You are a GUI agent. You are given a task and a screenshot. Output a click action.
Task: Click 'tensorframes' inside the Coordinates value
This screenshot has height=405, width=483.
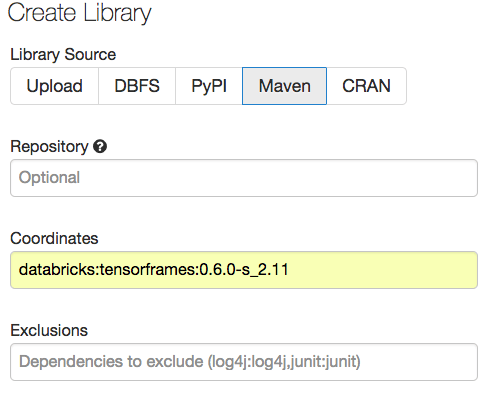(147, 269)
